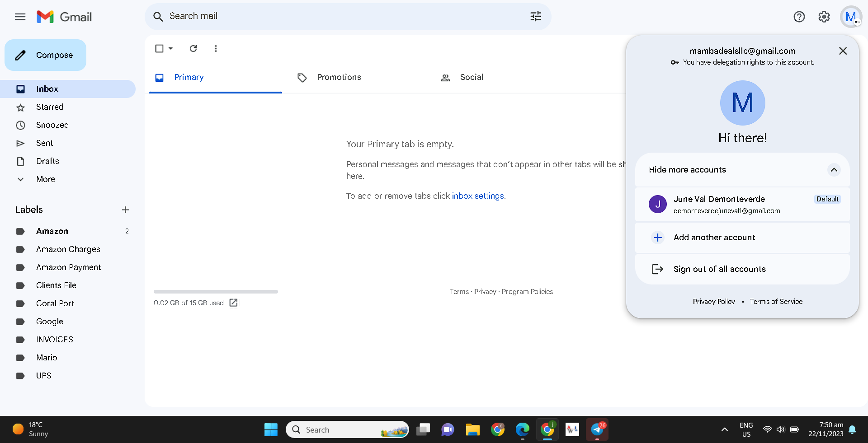The image size is (868, 443).
Task: Open the Mario label
Action: click(x=68, y=358)
